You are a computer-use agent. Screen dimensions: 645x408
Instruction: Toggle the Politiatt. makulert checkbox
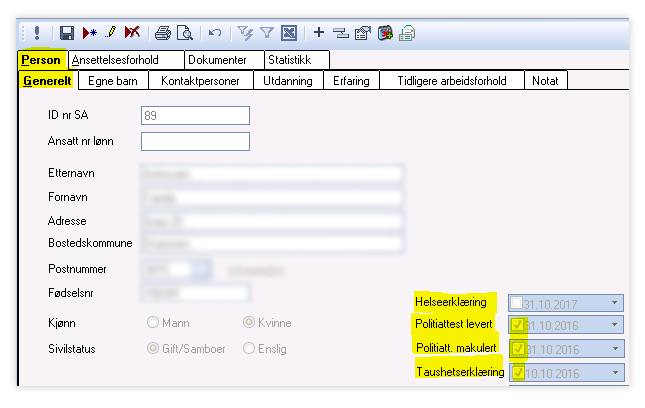click(x=518, y=349)
